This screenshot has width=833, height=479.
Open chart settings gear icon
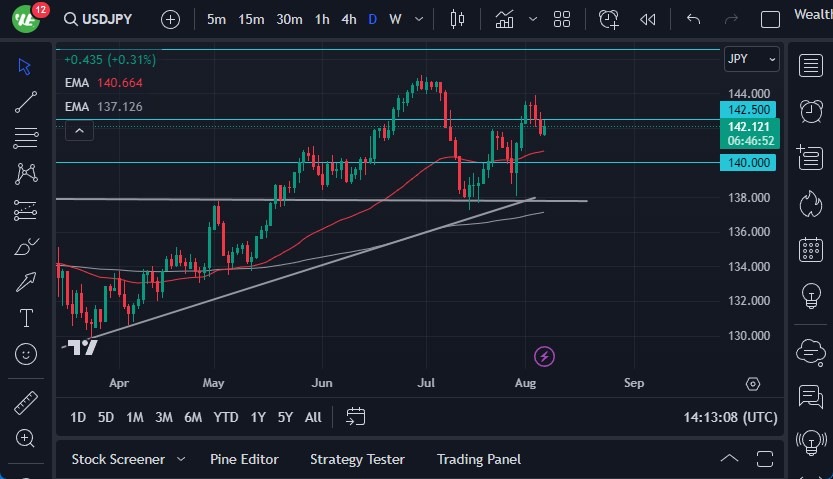tap(753, 384)
